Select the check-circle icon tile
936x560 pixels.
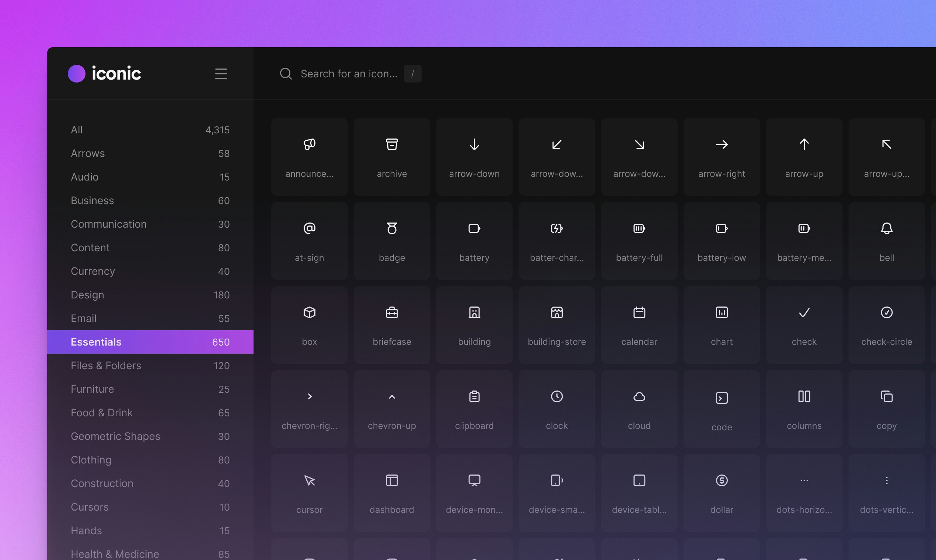pyautogui.click(x=886, y=325)
